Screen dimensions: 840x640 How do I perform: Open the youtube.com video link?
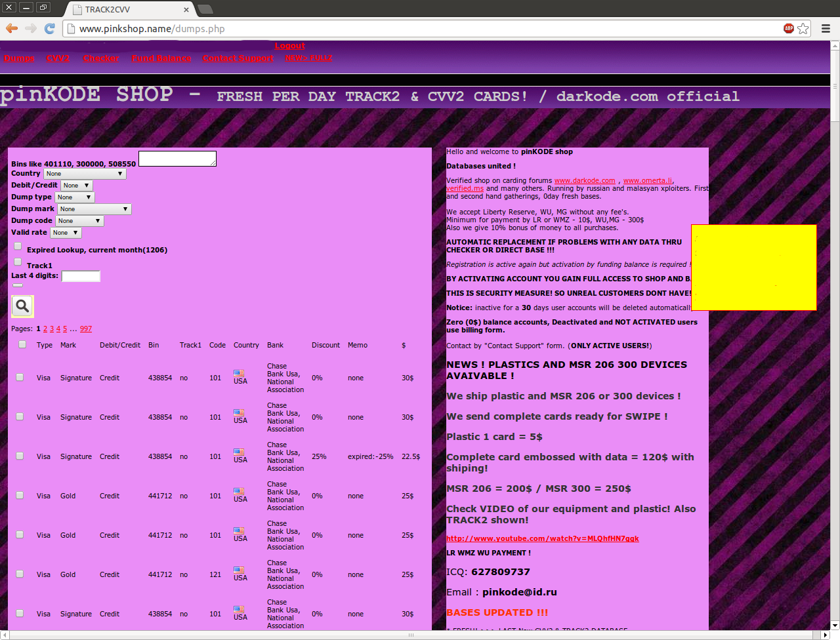pos(543,539)
